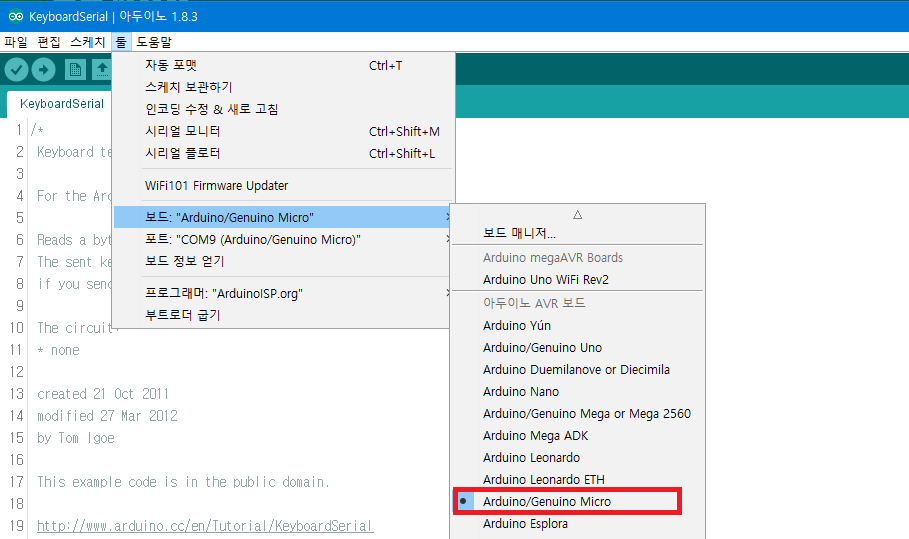This screenshot has height=539, width=909.
Task: Open 보드 매니저...
Action: pyautogui.click(x=577, y=233)
